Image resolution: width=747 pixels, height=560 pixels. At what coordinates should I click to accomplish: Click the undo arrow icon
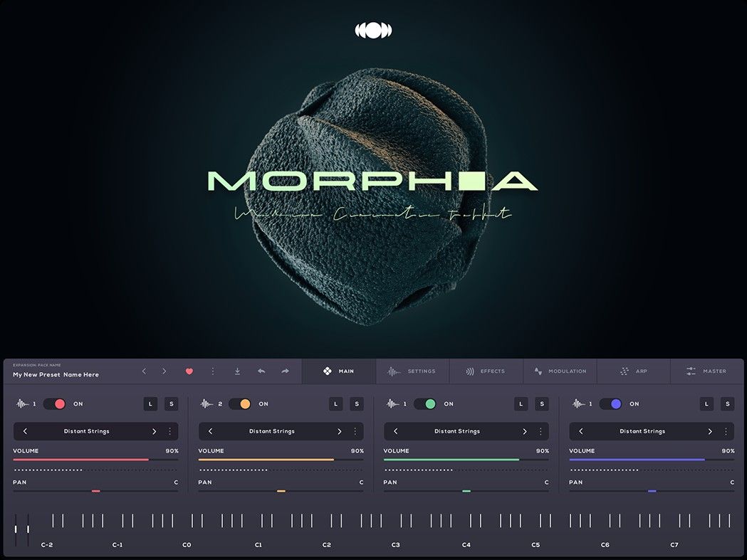[261, 371]
